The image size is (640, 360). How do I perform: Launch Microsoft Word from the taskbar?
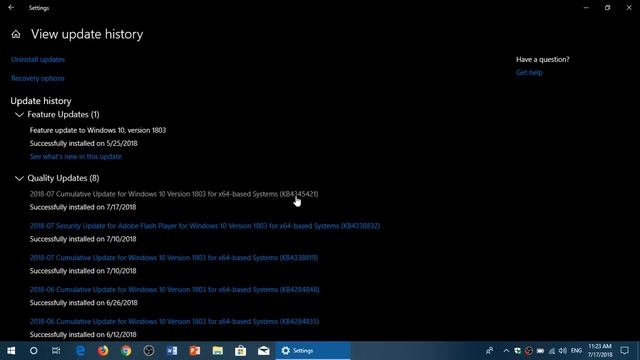click(x=172, y=351)
